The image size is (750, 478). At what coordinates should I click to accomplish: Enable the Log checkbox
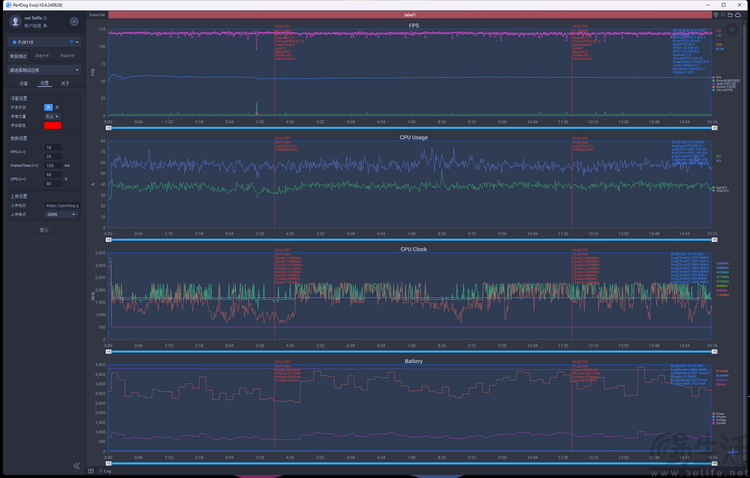98,470
